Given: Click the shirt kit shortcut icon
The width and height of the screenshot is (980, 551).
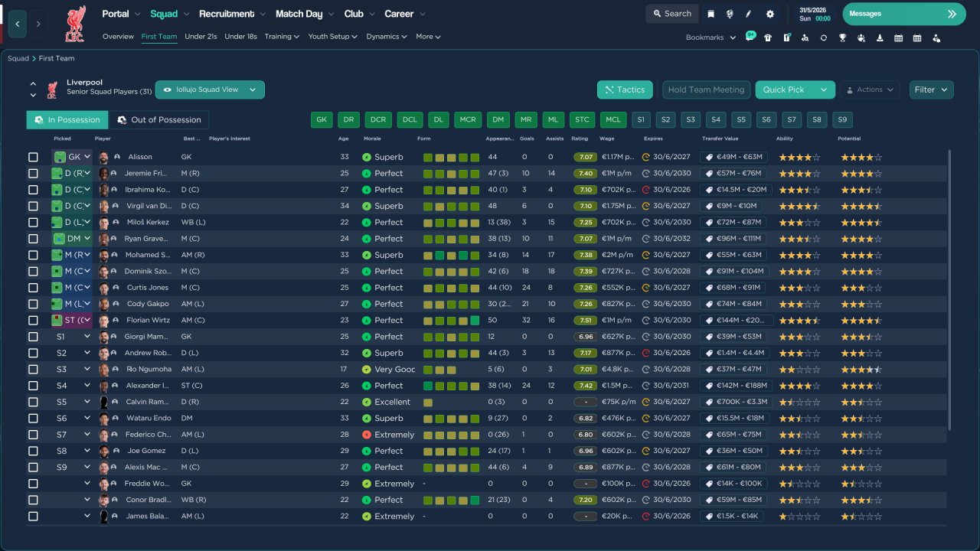Looking at the screenshot, I should pyautogui.click(x=768, y=37).
